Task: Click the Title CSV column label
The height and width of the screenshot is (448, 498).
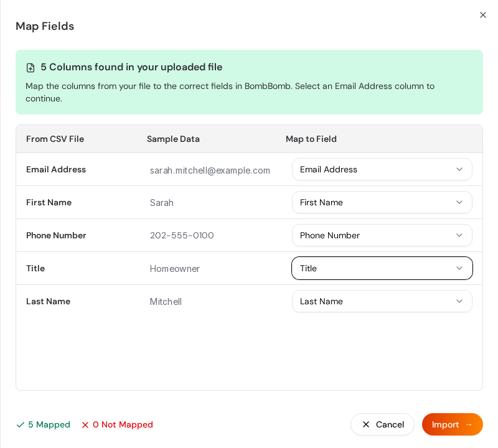Action: 35,268
